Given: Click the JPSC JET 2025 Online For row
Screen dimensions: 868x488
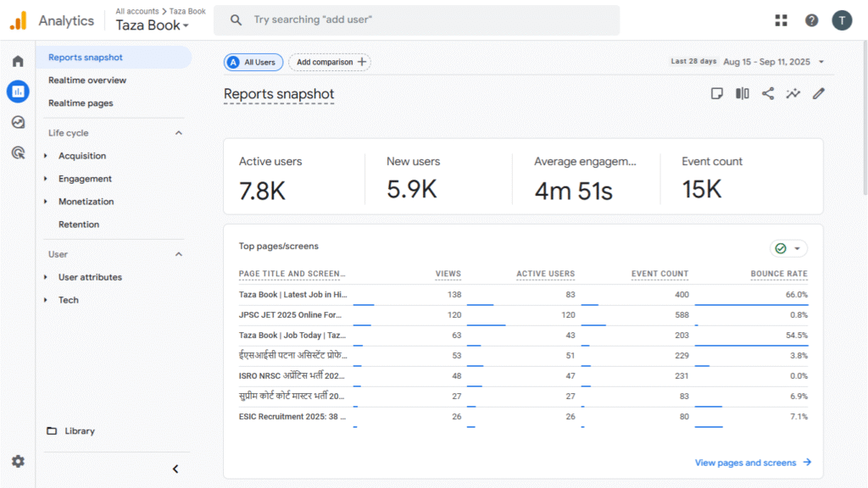Looking at the screenshot, I should click(x=523, y=315).
